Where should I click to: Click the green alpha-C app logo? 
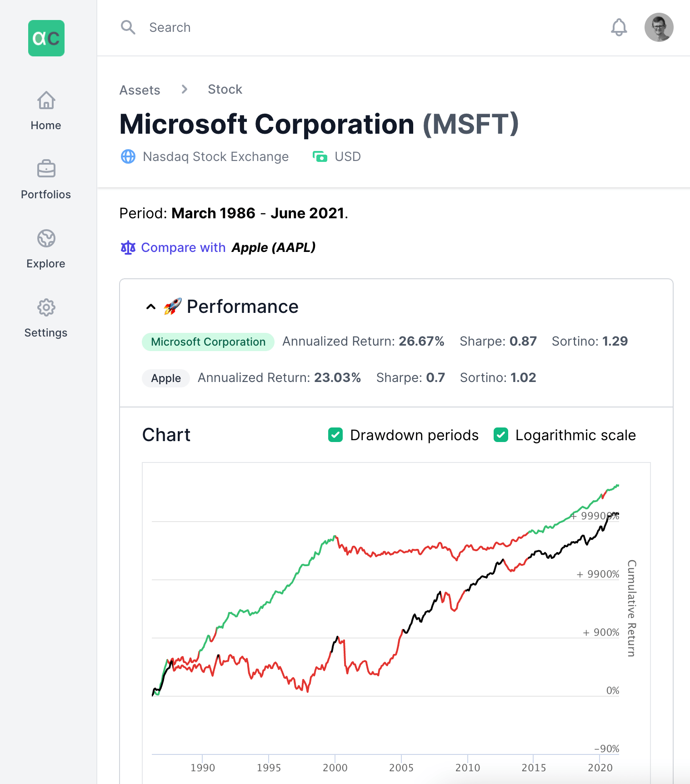pyautogui.click(x=46, y=38)
